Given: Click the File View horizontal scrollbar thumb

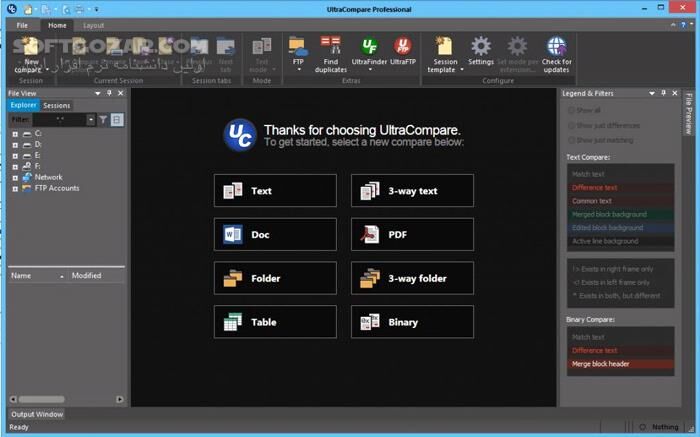Looking at the screenshot, I should pos(42,399).
